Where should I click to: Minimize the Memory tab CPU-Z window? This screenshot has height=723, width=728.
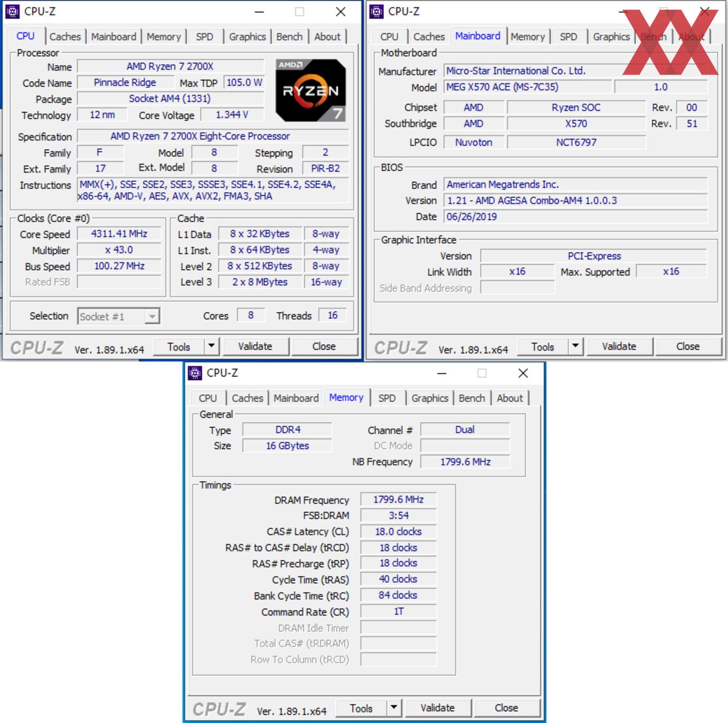click(x=442, y=373)
